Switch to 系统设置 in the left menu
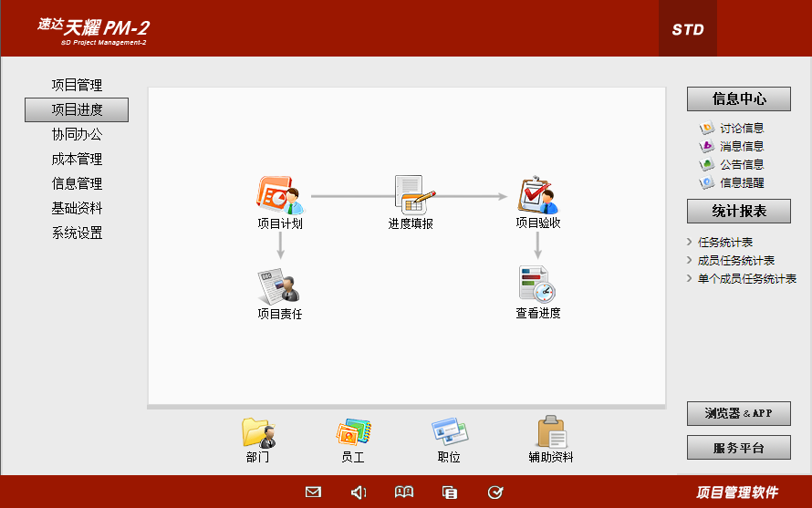Viewport: 812px width, 508px height. click(77, 233)
